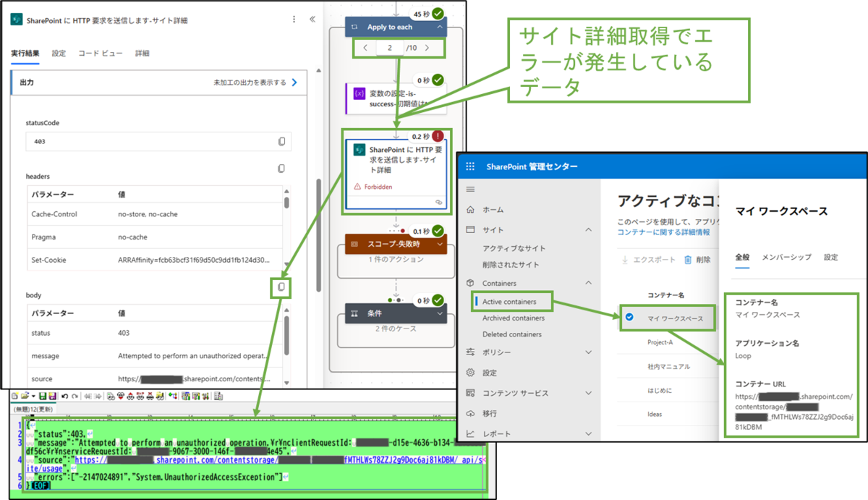Click the 社内マニュアル container row
This screenshot has height=500, width=868.
(669, 366)
